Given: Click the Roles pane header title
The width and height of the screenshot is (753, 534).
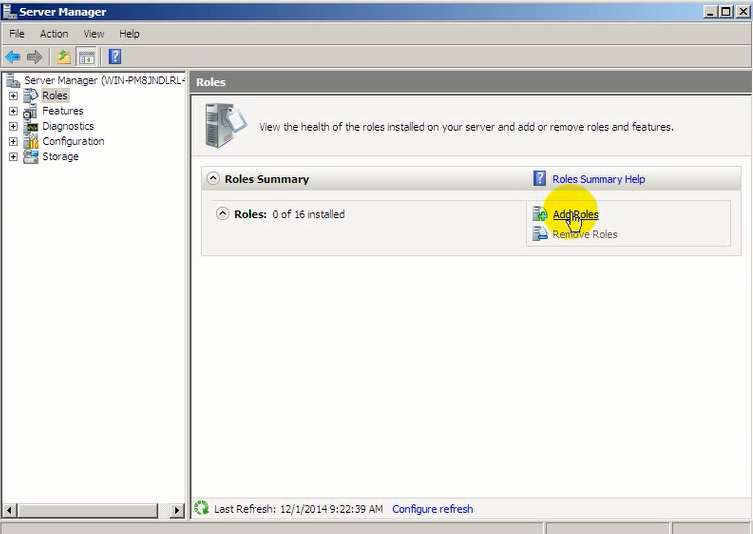Looking at the screenshot, I should click(x=211, y=82).
